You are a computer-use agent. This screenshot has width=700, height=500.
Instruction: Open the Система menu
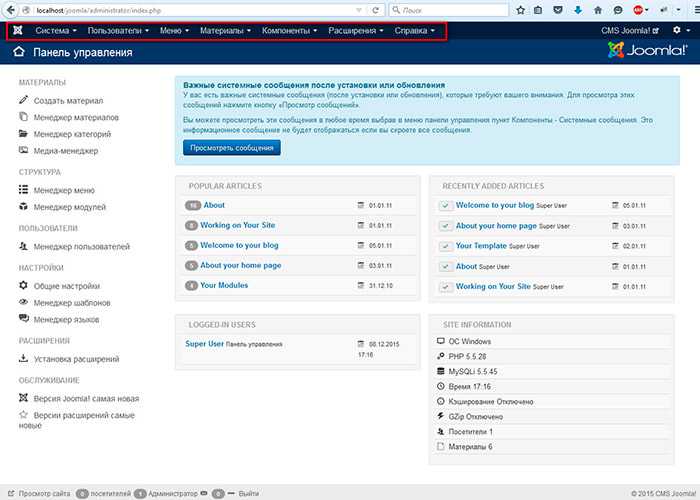point(56,30)
